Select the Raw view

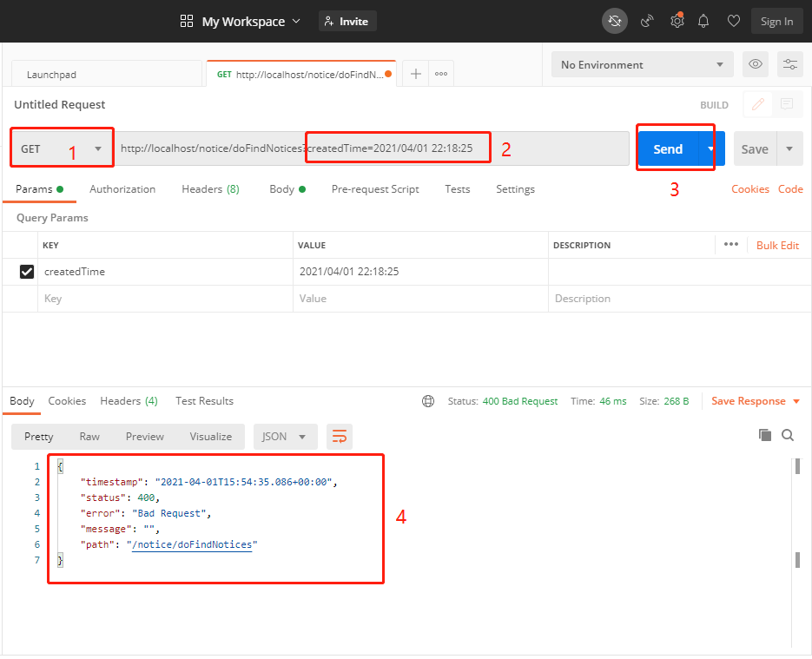(89, 437)
